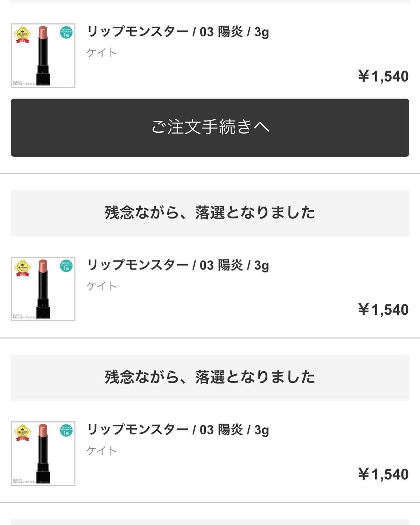Tap the ケイト brand name in the topmost item
The width and height of the screenshot is (420, 525).
(x=101, y=52)
